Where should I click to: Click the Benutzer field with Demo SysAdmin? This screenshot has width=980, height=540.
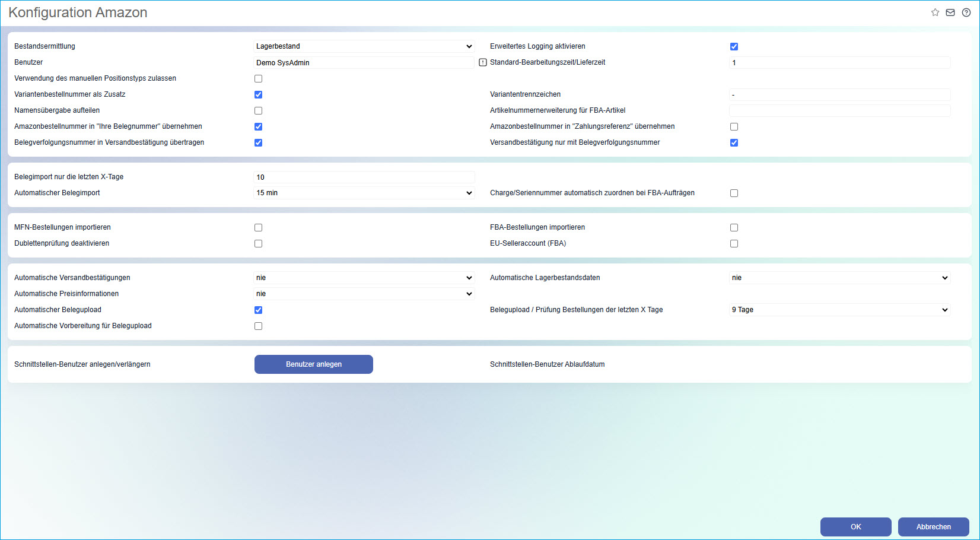coord(364,62)
